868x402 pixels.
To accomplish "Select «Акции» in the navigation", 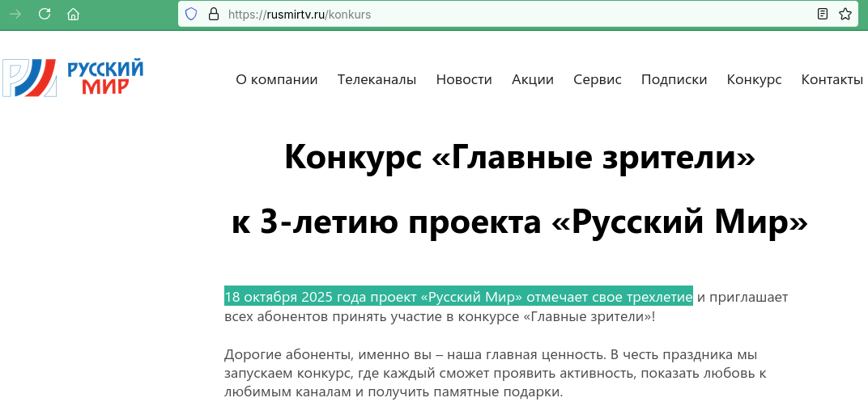I will tap(533, 79).
